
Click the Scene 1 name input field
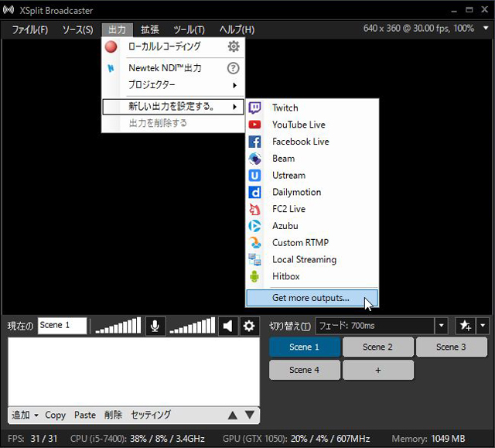[62, 326]
